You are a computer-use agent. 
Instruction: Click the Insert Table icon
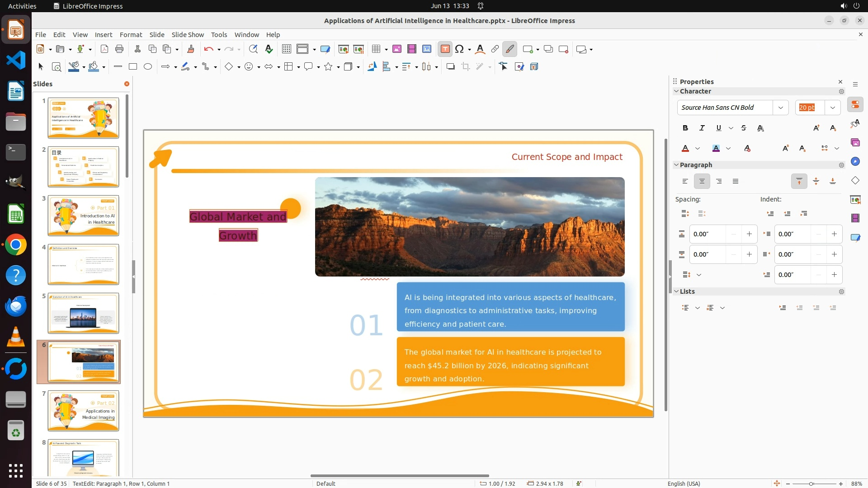pos(376,49)
